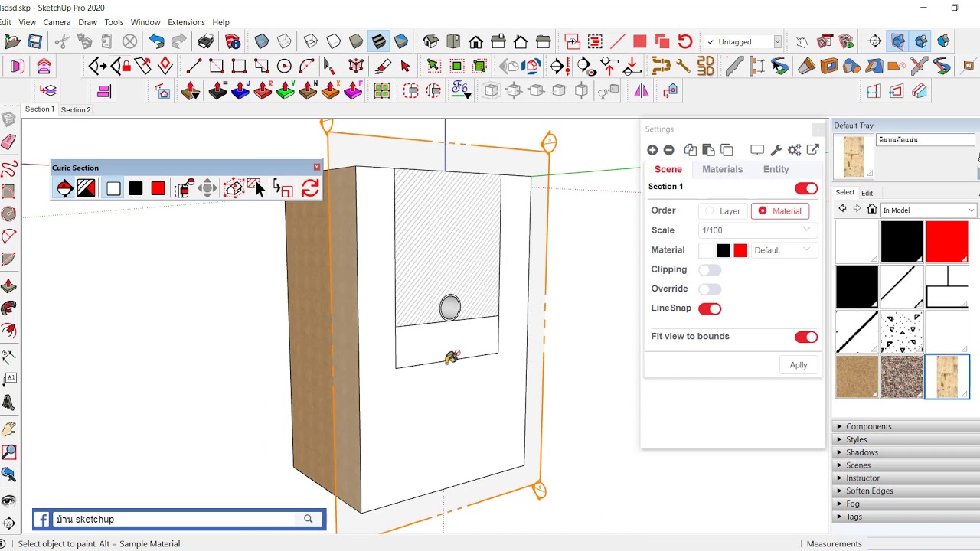980x551 pixels.
Task: Select the Eraser tool in left toolbar
Action: pyautogui.click(x=8, y=142)
